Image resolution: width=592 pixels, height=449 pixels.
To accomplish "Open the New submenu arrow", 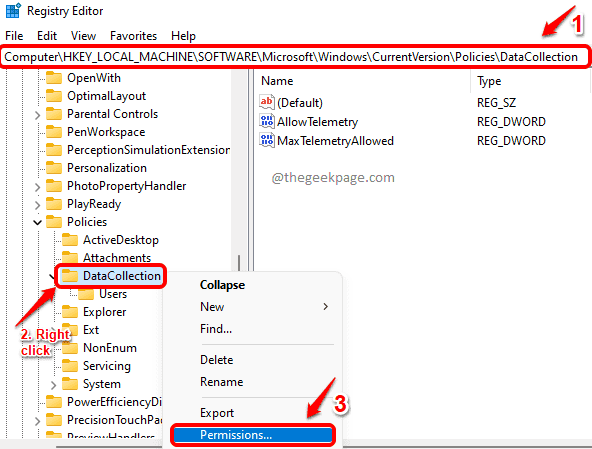I will [325, 307].
